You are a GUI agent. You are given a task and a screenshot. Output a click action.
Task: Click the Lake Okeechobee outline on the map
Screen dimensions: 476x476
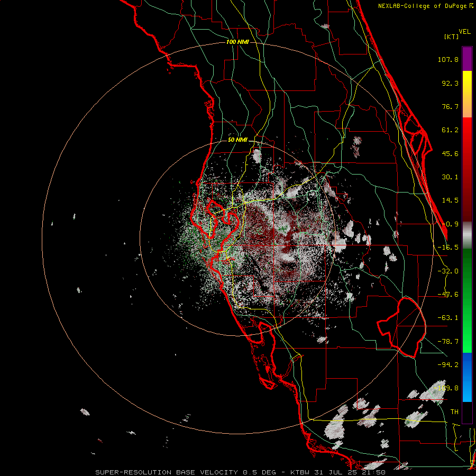point(401,327)
